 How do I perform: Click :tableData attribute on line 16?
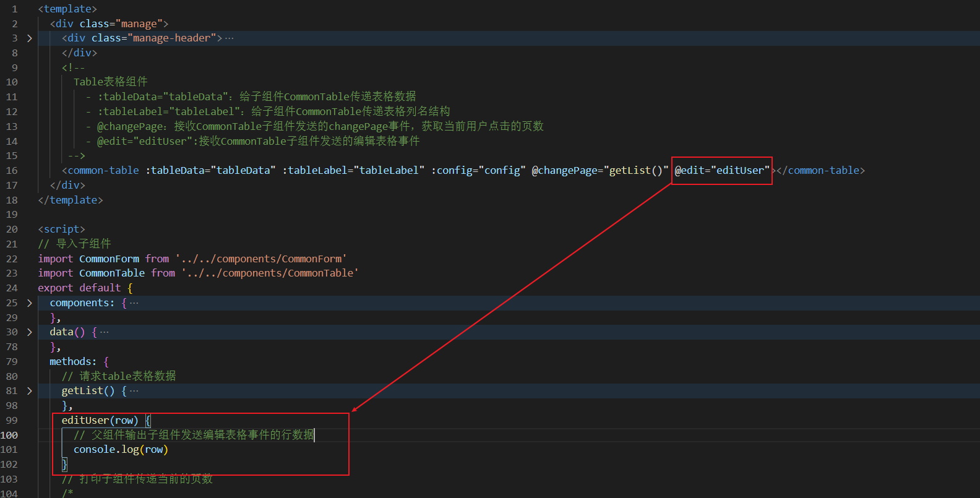210,170
